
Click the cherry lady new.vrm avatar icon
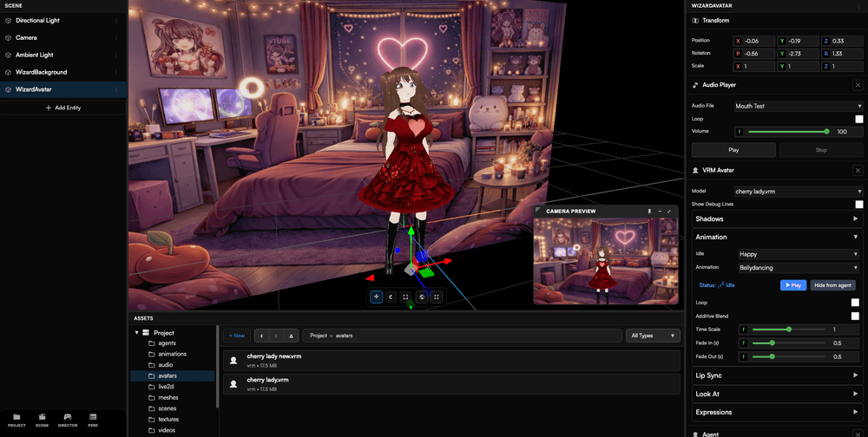(233, 360)
